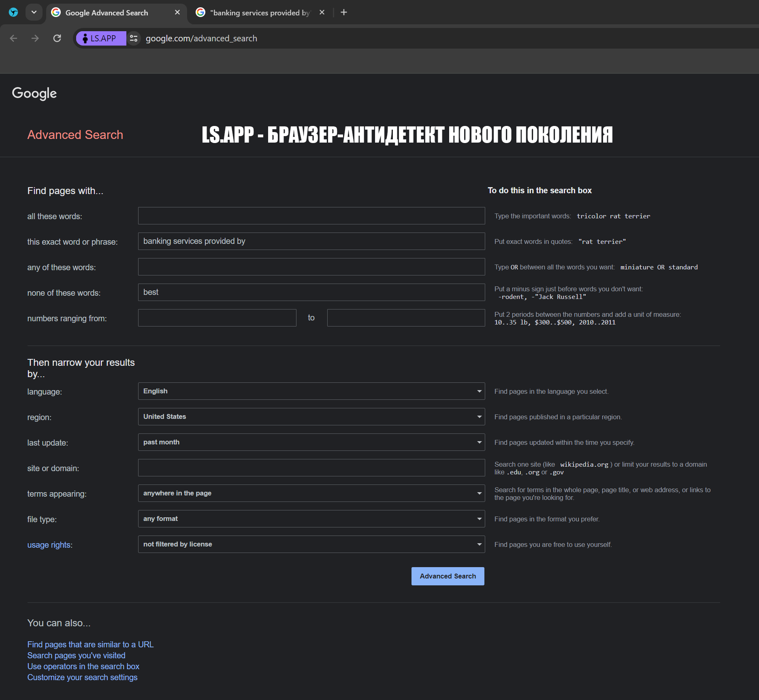Close the Google Advanced Search tab

click(x=177, y=12)
